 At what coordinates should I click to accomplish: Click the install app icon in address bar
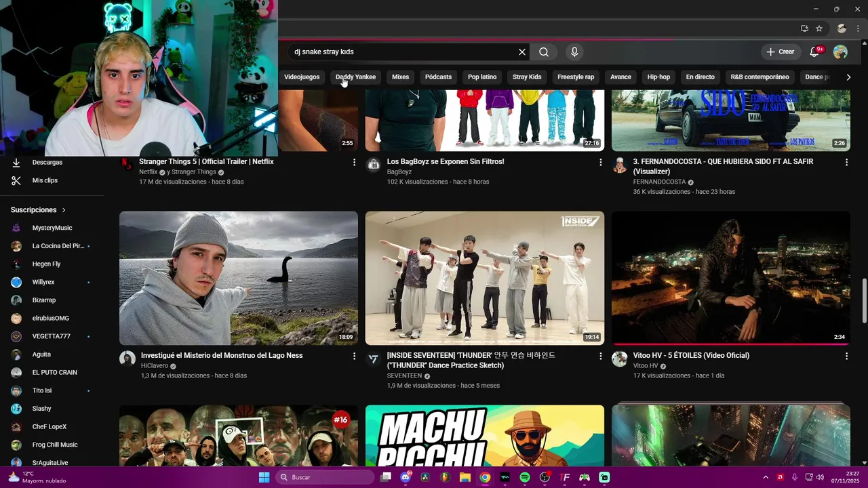[804, 28]
